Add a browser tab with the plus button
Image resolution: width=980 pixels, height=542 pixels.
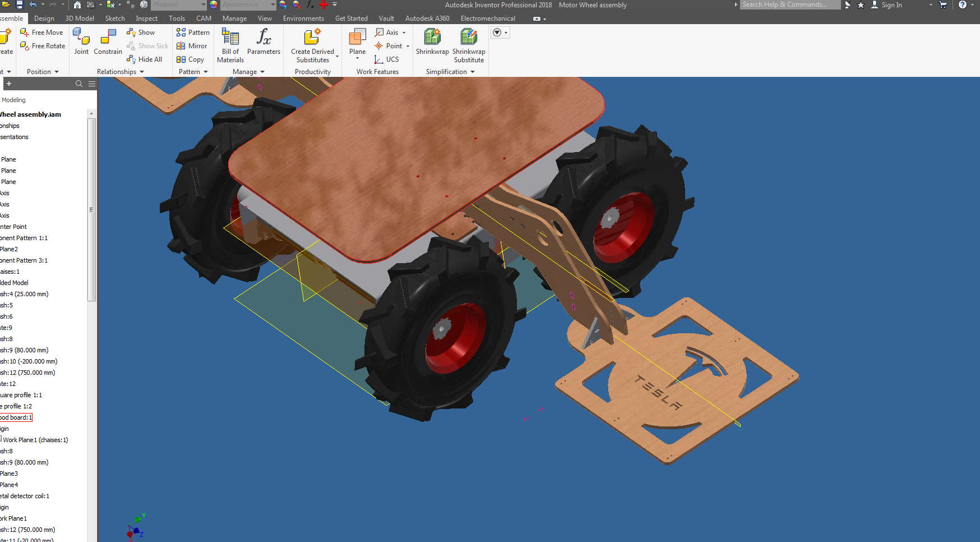pyautogui.click(x=9, y=84)
